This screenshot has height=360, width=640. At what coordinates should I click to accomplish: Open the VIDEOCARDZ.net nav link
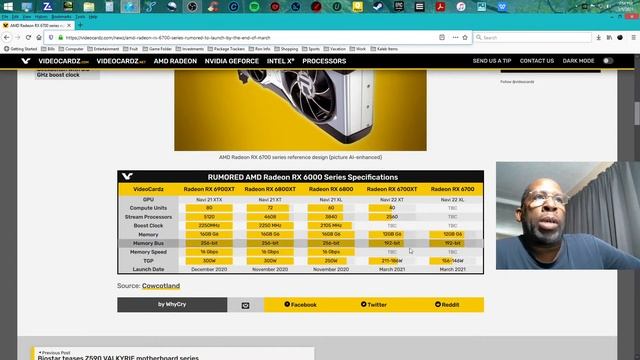121,61
